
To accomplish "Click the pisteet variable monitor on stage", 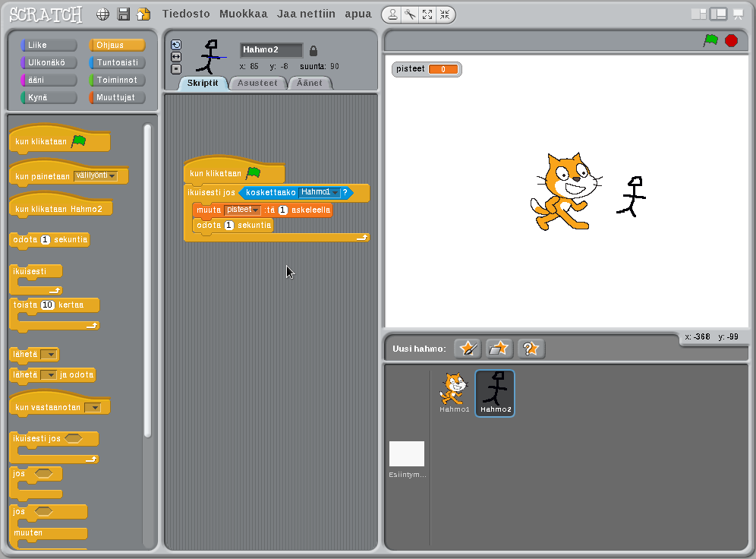I will pyautogui.click(x=427, y=69).
